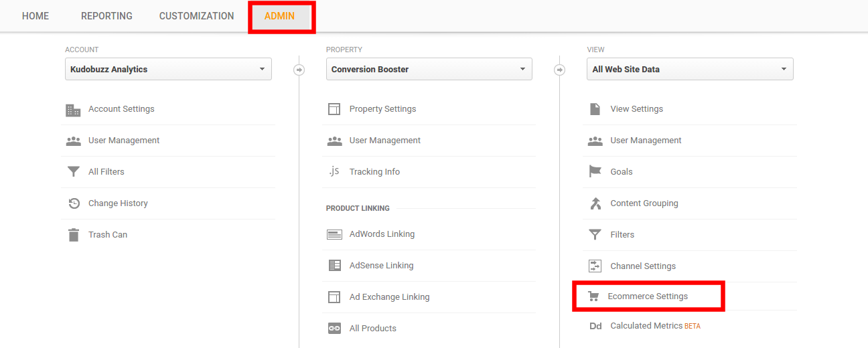Viewport: 868px width, 348px height.
Task: Open Account Settings
Action: coord(121,109)
